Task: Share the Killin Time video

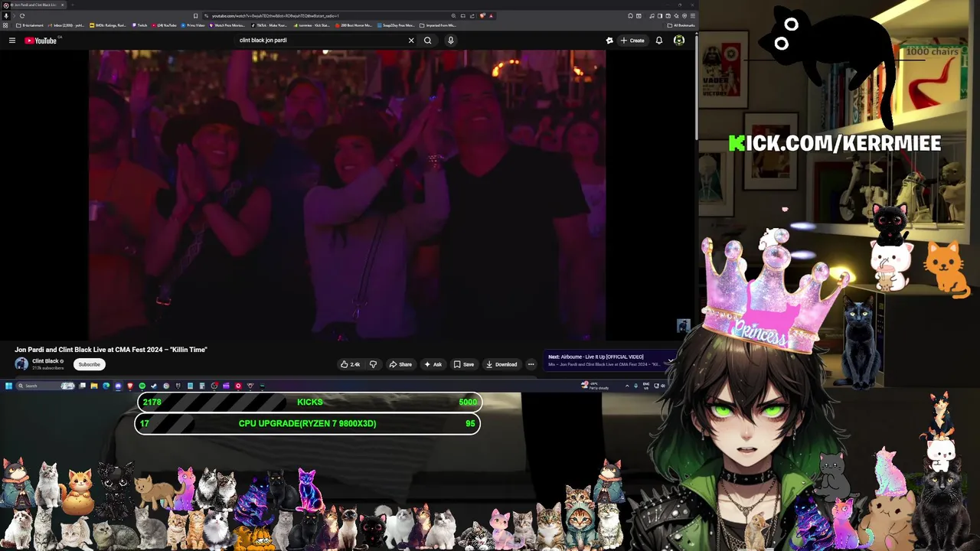Action: coord(400,364)
